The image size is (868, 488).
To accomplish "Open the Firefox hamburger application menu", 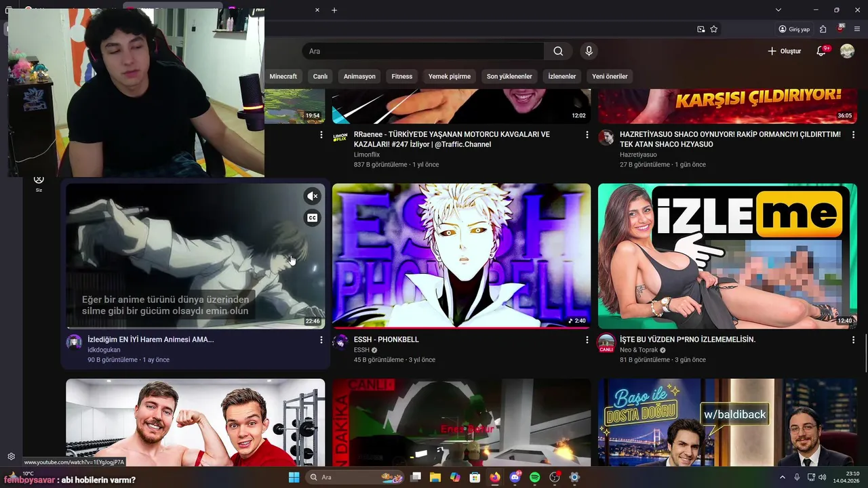I will (857, 29).
